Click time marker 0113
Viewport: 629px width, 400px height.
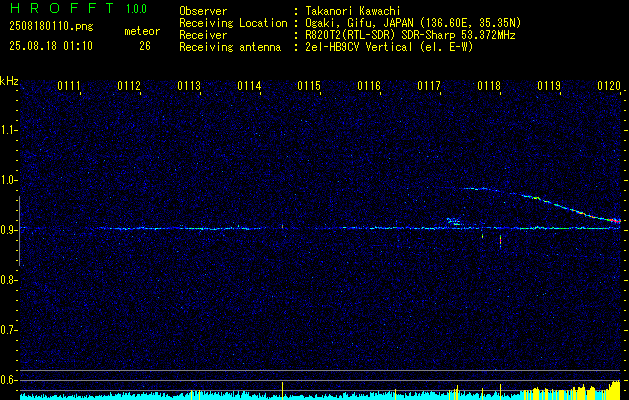pos(189,86)
